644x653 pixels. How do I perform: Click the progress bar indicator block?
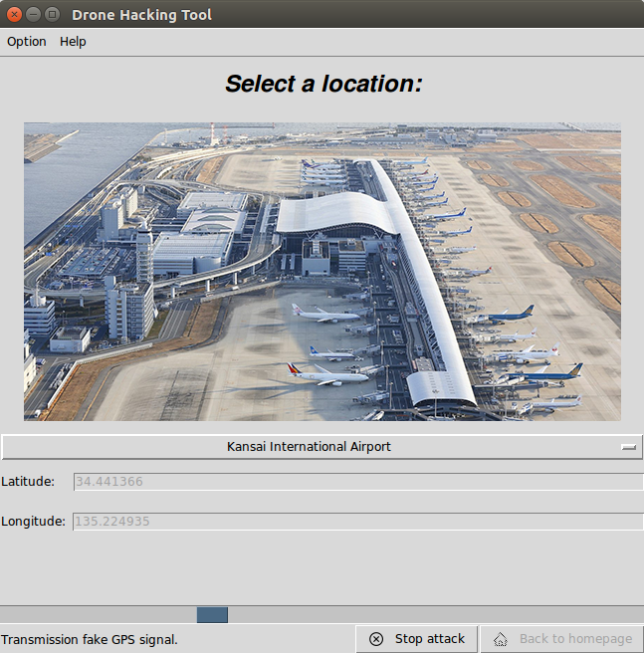tap(212, 615)
